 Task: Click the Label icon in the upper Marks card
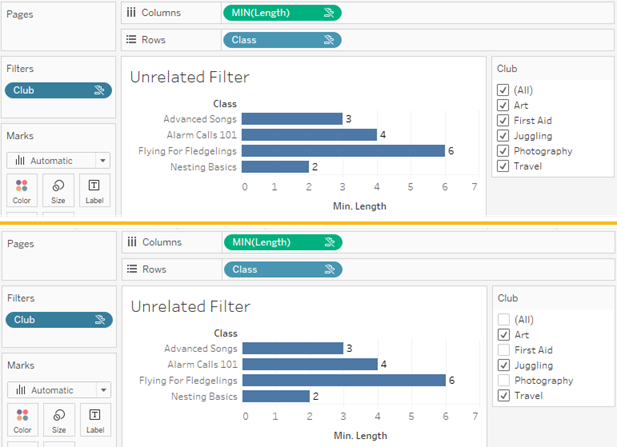click(93, 187)
